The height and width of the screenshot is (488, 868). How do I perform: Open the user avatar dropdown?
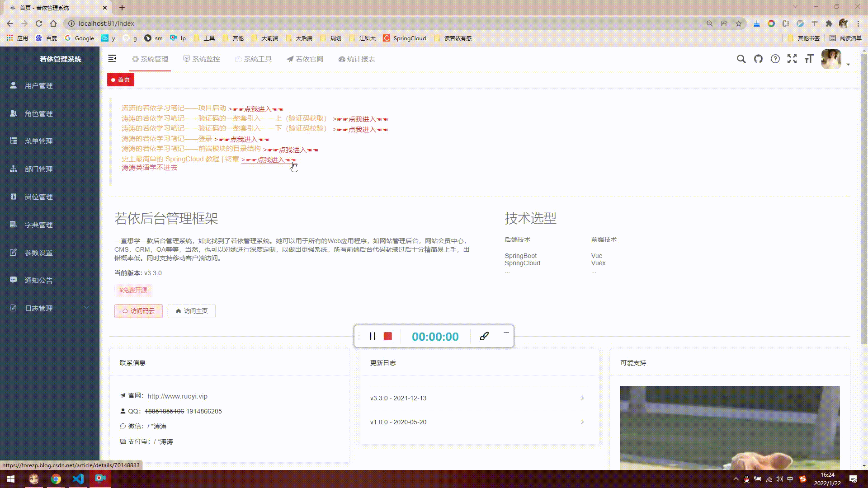point(831,59)
